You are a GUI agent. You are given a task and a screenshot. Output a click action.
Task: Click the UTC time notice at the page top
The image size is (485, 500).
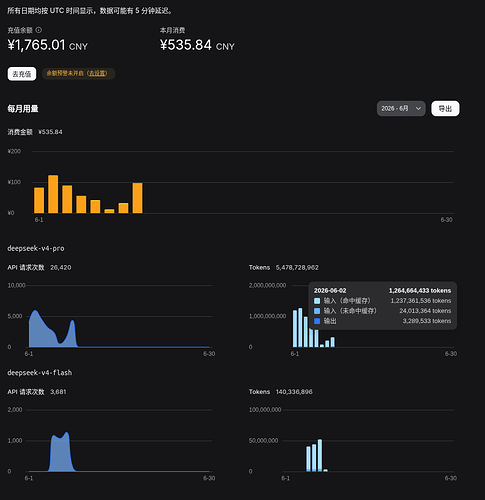tap(90, 11)
